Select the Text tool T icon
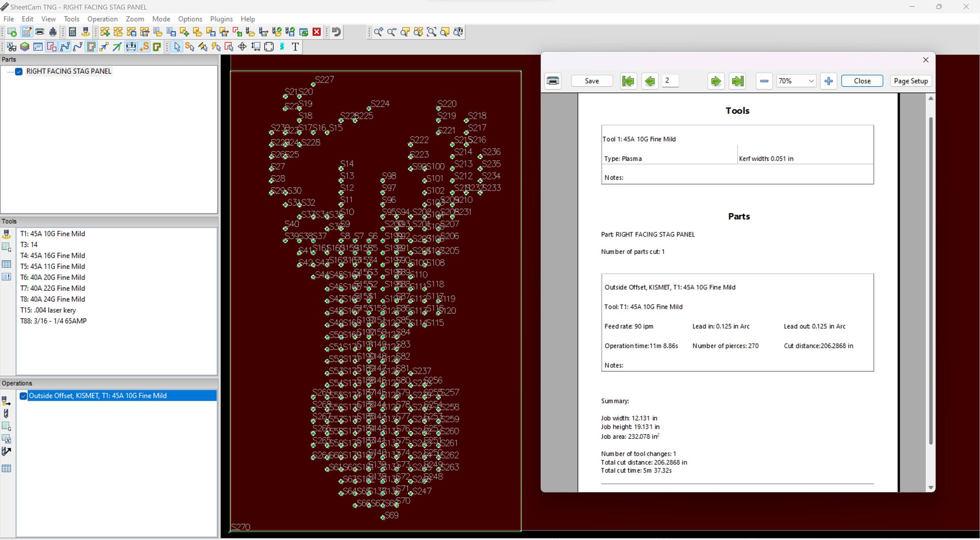 pos(295,47)
